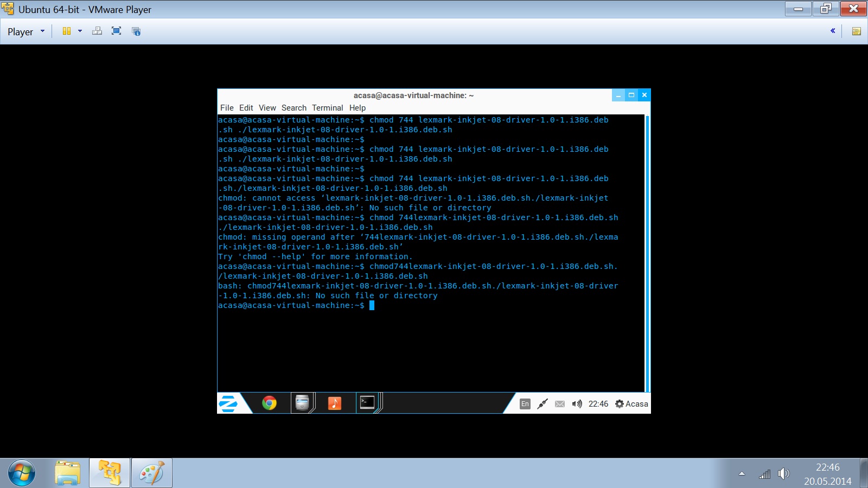Suspend the virtual machine pause button
The width and height of the screenshot is (868, 488).
click(x=67, y=31)
